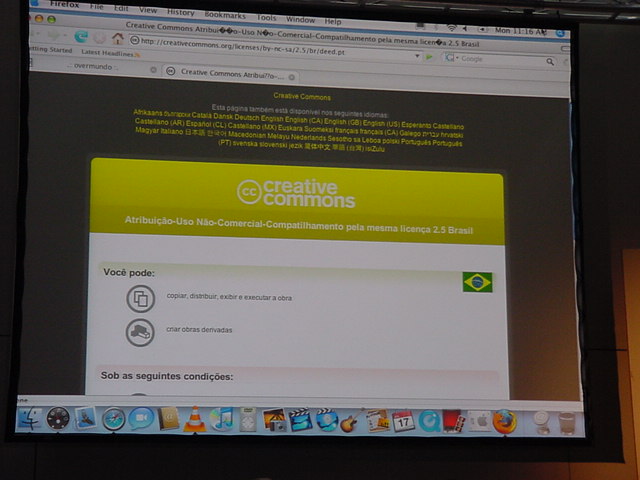The height and width of the screenshot is (480, 640).
Task: Open Address Book in the Dock
Action: coord(168,419)
